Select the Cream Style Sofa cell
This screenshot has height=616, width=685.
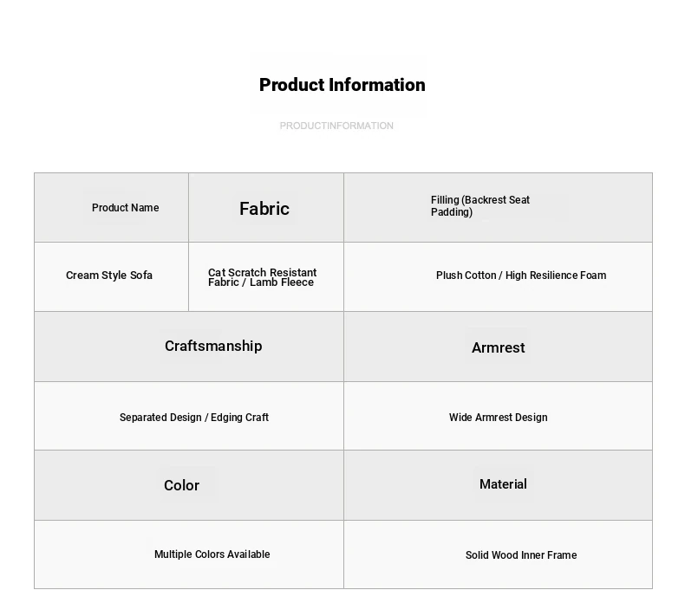point(111,276)
